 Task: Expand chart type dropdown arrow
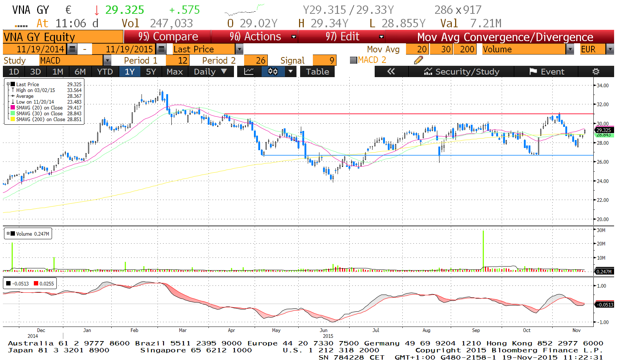pos(290,72)
